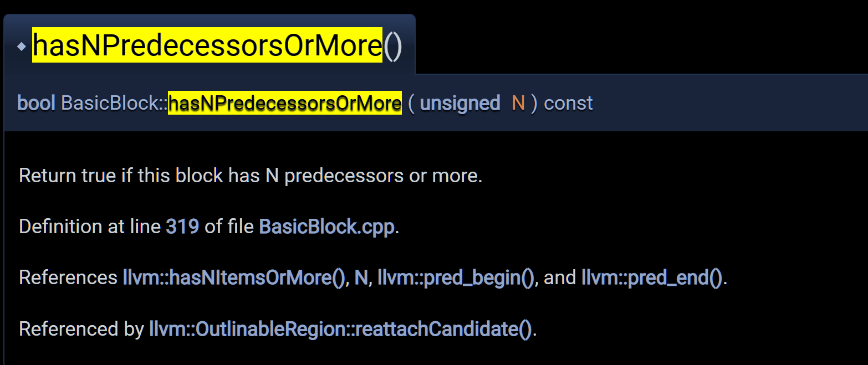This screenshot has width=868, height=365.
Task: Click the 'References' label text
Action: (68, 277)
